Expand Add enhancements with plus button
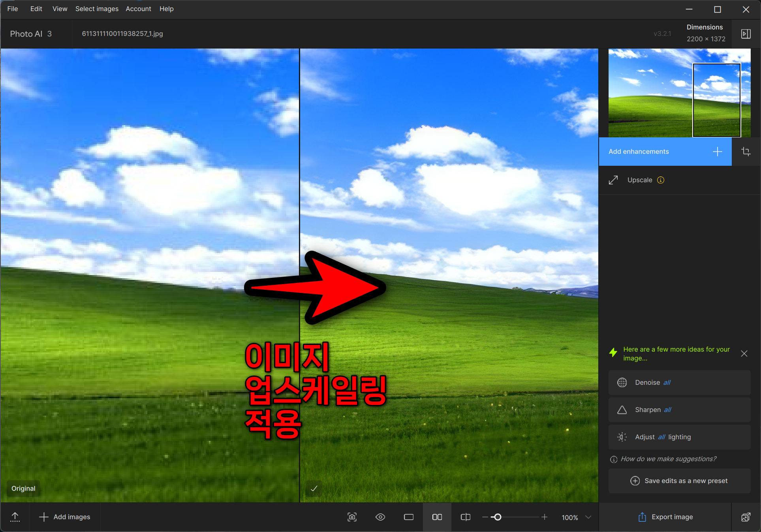Viewport: 761px width, 532px height. click(717, 152)
